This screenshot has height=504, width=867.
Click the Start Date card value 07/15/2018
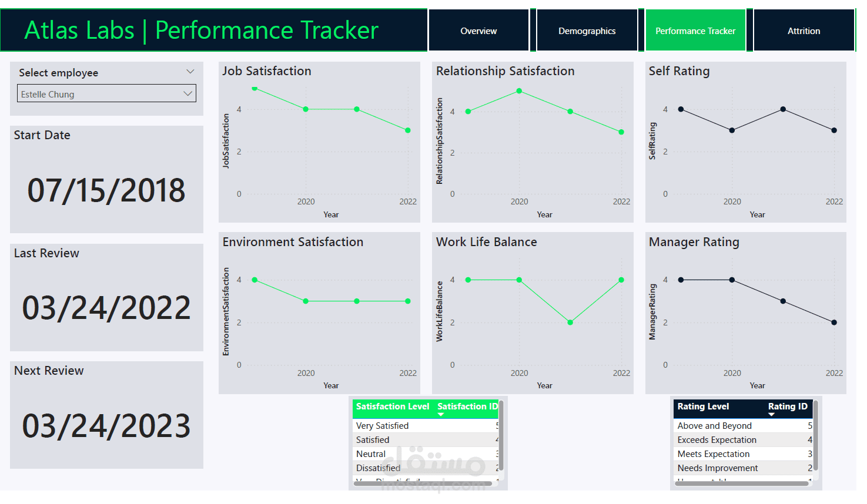coord(106,190)
